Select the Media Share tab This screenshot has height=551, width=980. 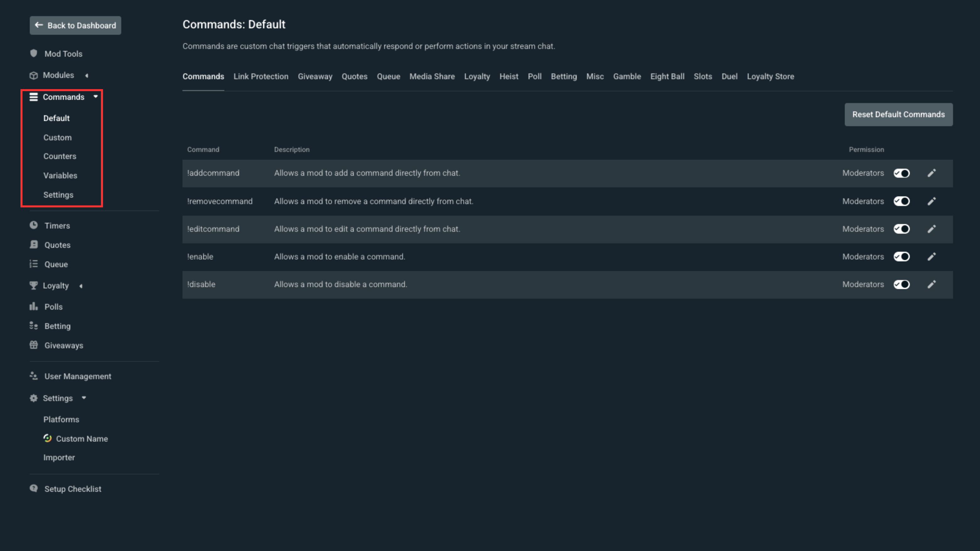(x=432, y=76)
